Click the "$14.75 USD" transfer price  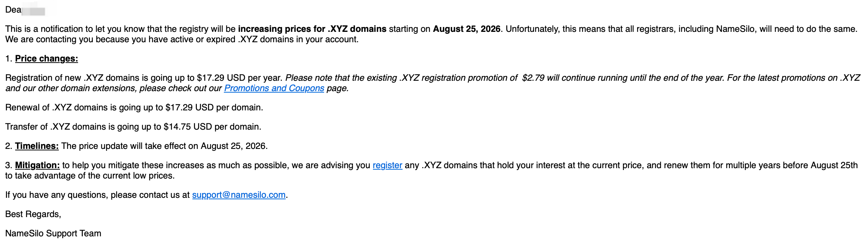(x=188, y=127)
